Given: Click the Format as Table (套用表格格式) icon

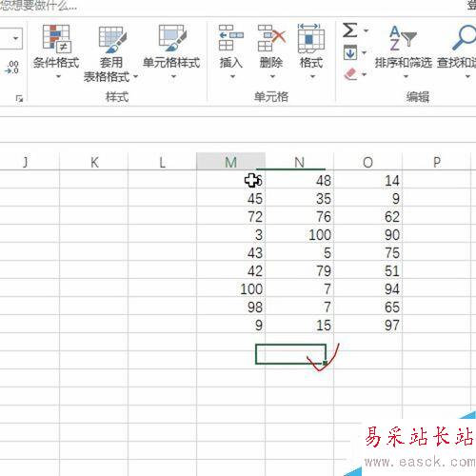Looking at the screenshot, I should (x=112, y=39).
